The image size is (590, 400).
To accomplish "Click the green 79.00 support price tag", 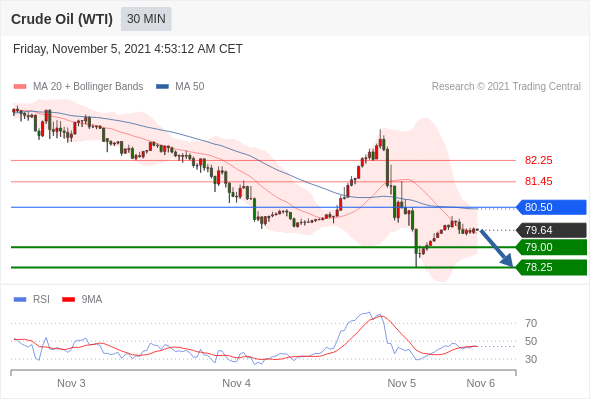I will click(x=551, y=247).
